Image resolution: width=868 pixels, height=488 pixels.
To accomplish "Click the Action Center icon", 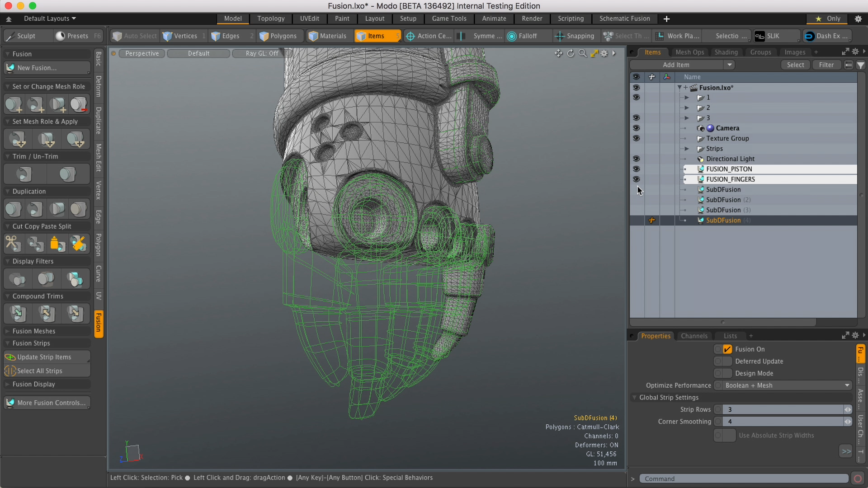I will [410, 36].
